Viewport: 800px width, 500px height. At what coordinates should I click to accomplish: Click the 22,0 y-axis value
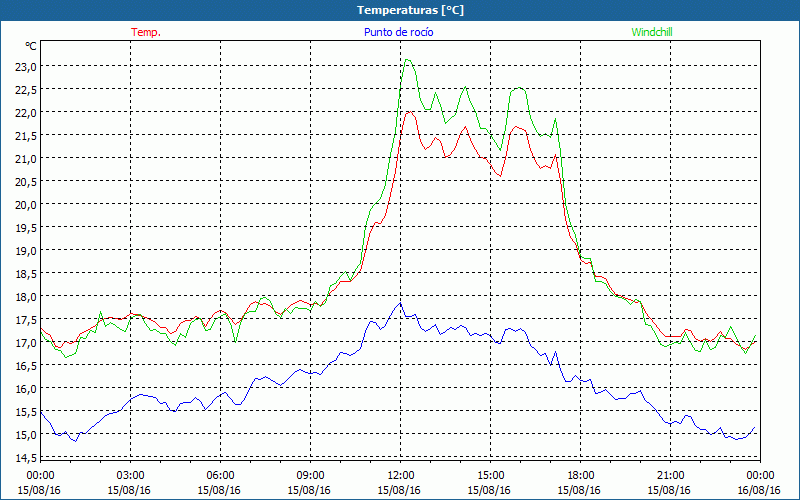tap(26, 112)
